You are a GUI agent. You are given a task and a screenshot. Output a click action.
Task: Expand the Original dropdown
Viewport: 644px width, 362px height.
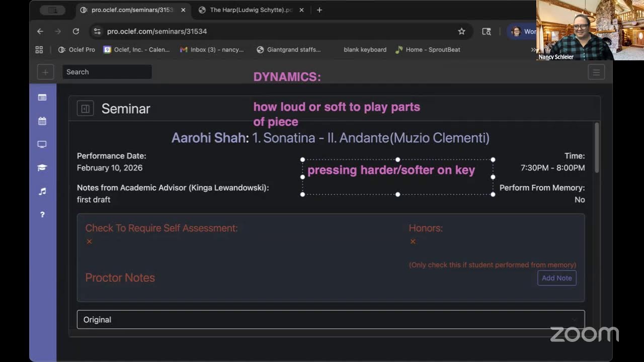331,320
